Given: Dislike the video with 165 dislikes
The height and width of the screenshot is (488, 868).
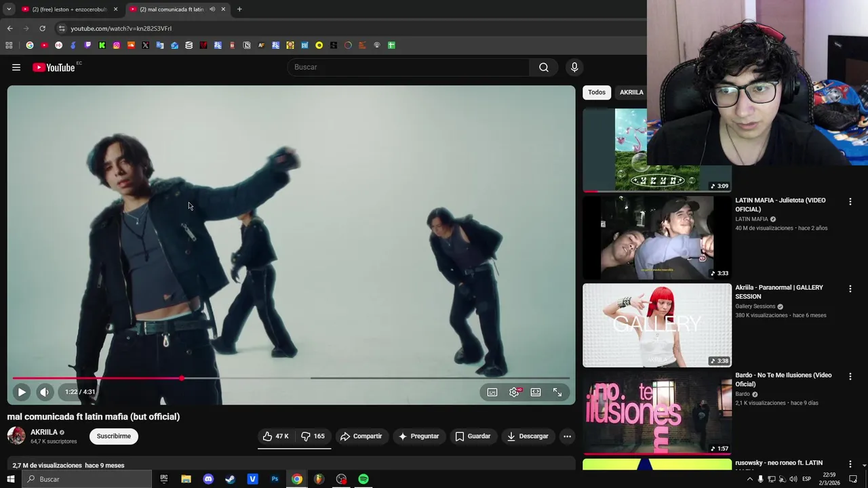Looking at the screenshot, I should (313, 436).
